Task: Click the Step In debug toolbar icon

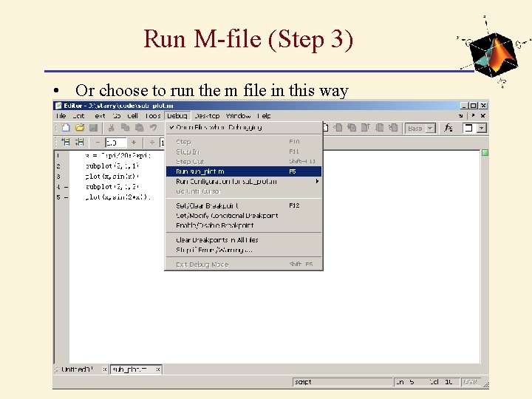Action: click(x=352, y=128)
